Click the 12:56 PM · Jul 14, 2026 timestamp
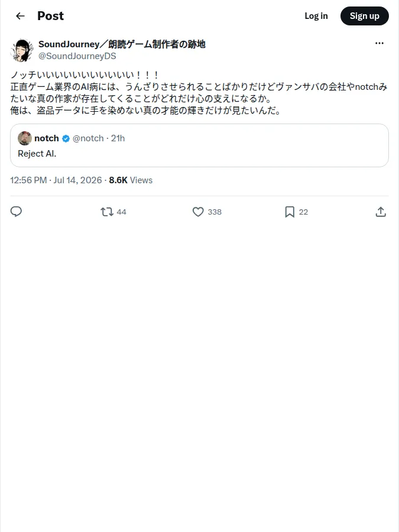 click(x=56, y=180)
